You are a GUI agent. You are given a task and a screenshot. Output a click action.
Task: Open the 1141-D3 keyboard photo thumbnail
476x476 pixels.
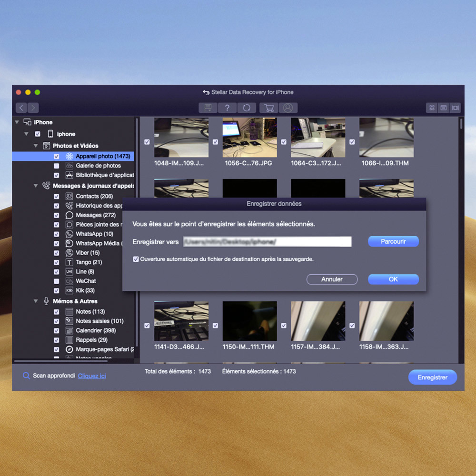tap(181, 321)
